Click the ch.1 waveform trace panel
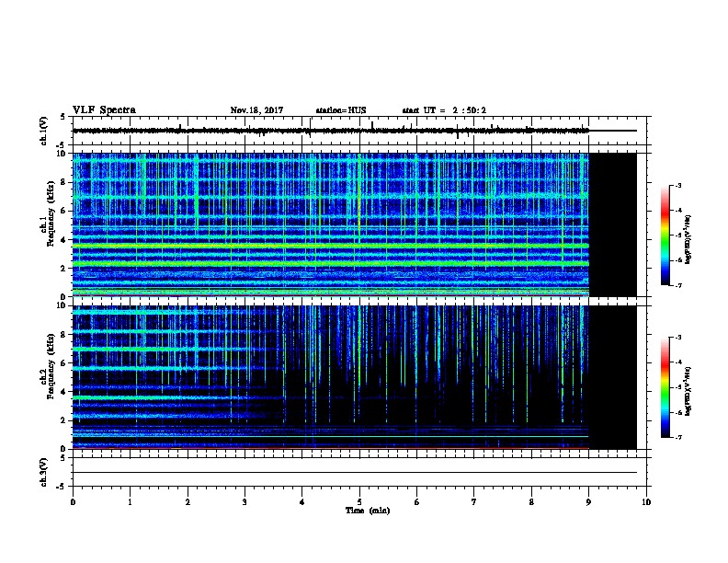This screenshot has width=728, height=563. pyautogui.click(x=359, y=131)
